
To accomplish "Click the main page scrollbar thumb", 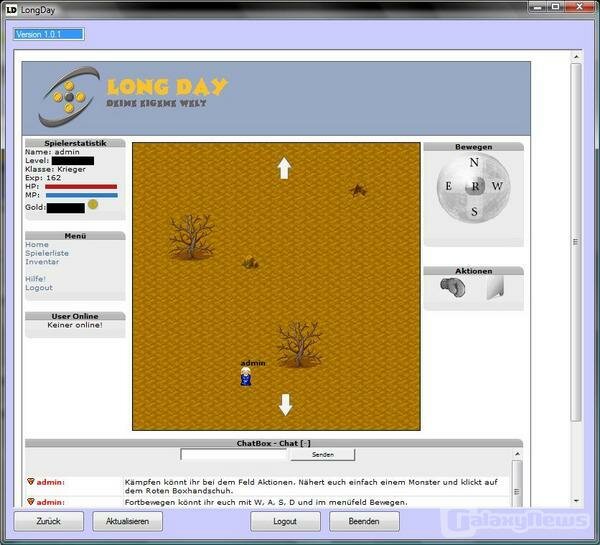I will [x=576, y=242].
